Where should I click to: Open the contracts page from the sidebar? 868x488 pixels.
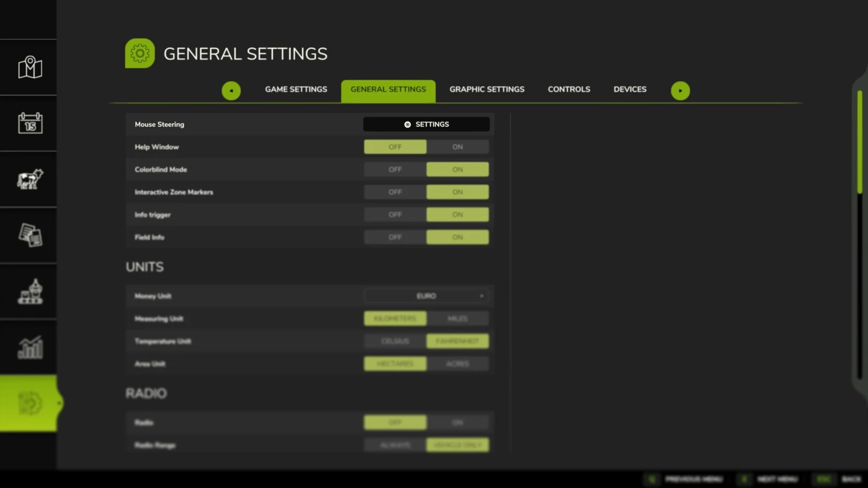(x=29, y=235)
